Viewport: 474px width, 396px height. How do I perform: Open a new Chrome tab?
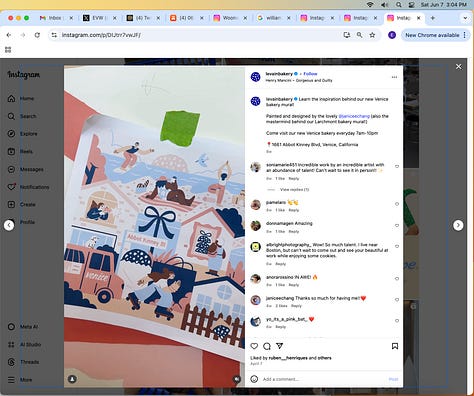pyautogui.click(x=433, y=18)
